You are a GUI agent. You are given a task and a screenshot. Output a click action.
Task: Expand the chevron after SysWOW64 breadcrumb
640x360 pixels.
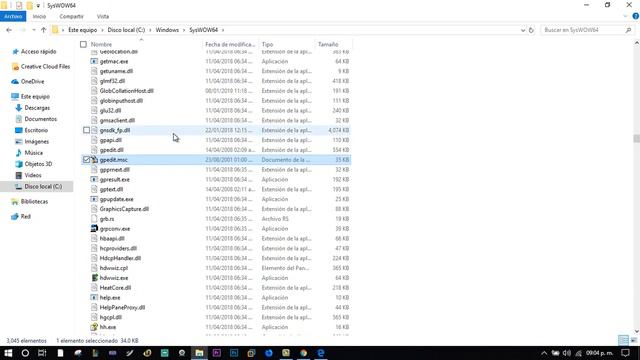tap(223, 30)
